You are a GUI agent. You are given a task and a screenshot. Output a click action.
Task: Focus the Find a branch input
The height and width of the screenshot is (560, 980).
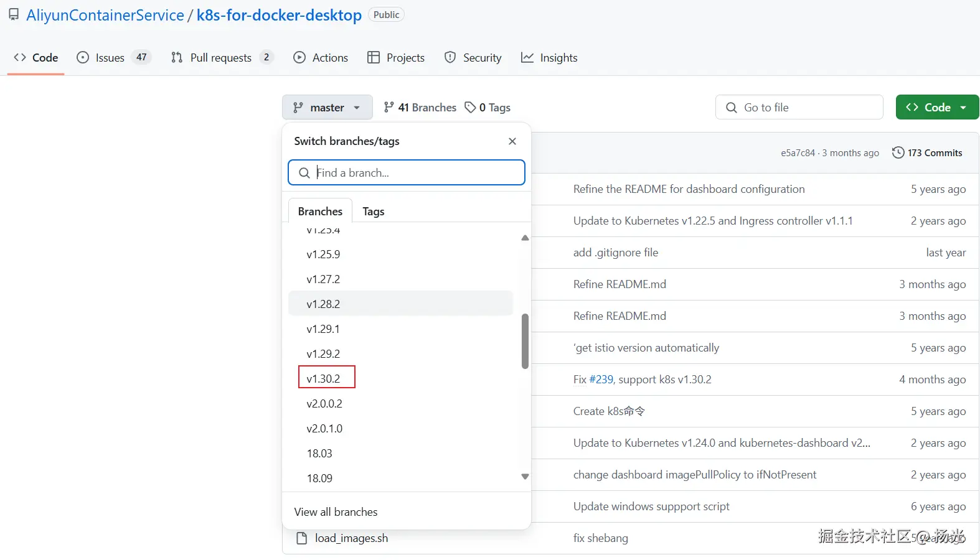[x=407, y=172]
